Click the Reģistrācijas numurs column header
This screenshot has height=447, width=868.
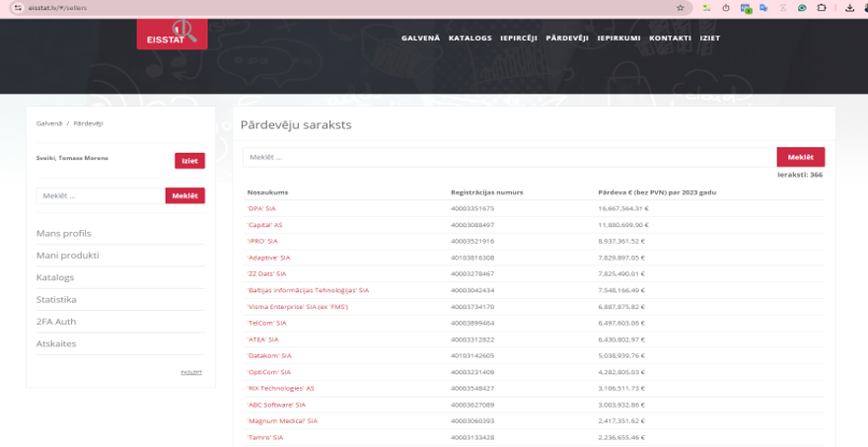click(x=487, y=192)
